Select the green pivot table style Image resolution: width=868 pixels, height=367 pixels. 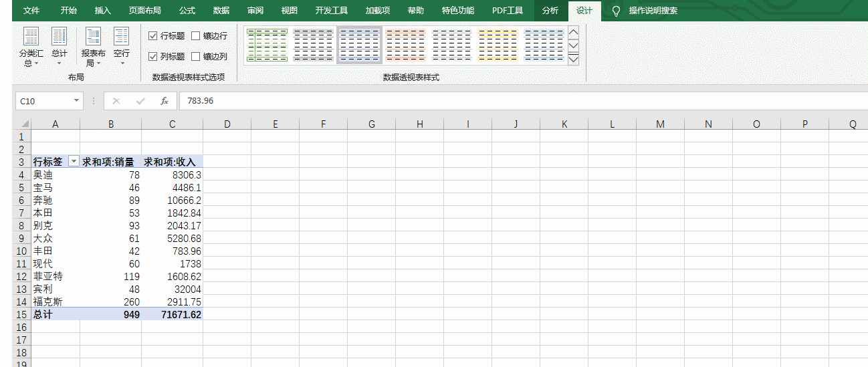tap(267, 45)
